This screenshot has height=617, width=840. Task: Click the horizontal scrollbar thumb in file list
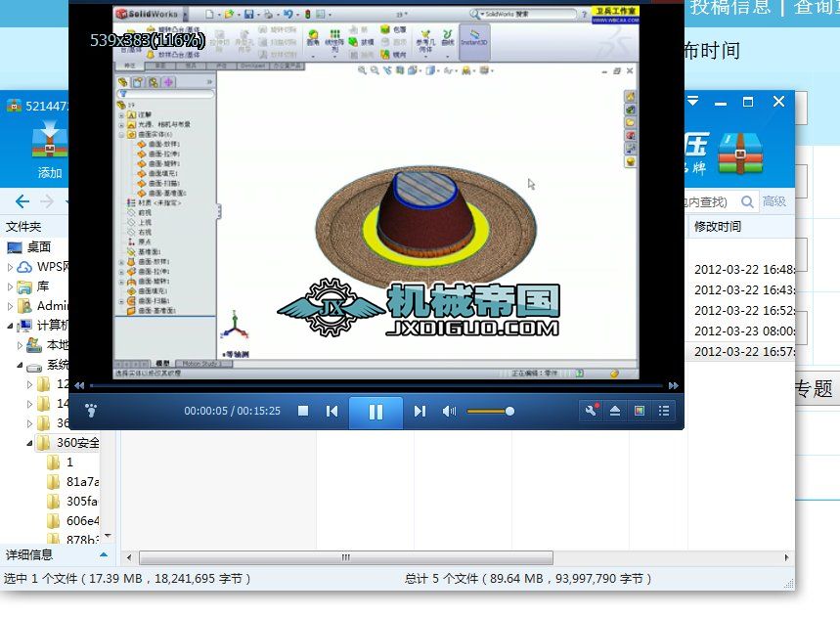click(346, 557)
